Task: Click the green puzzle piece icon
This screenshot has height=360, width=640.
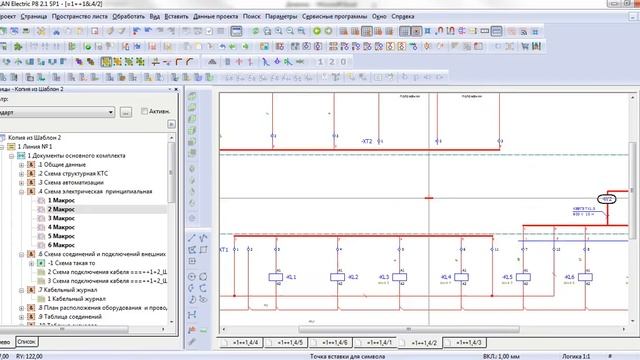Action: pos(18,46)
